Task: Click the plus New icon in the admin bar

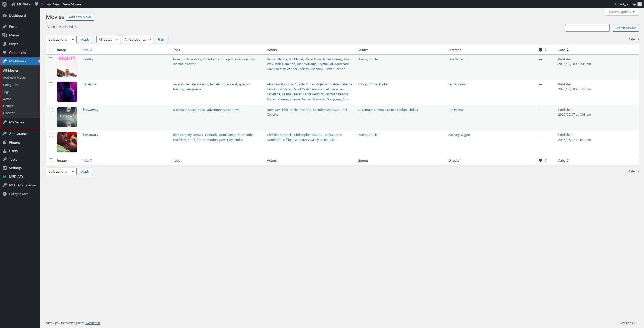Action: [49, 4]
